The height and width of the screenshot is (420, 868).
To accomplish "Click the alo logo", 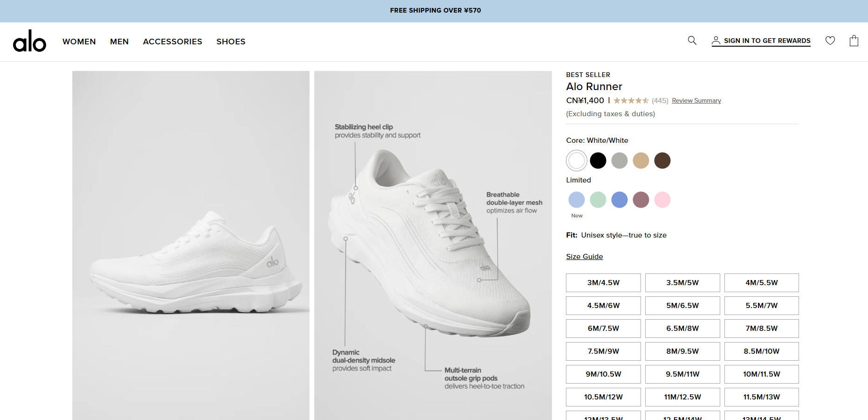I will (x=29, y=41).
